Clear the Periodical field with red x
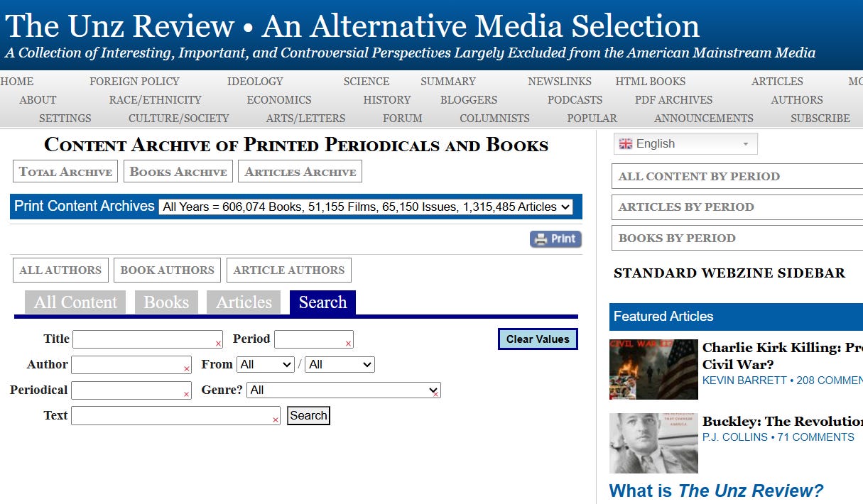The width and height of the screenshot is (863, 504). [x=187, y=395]
